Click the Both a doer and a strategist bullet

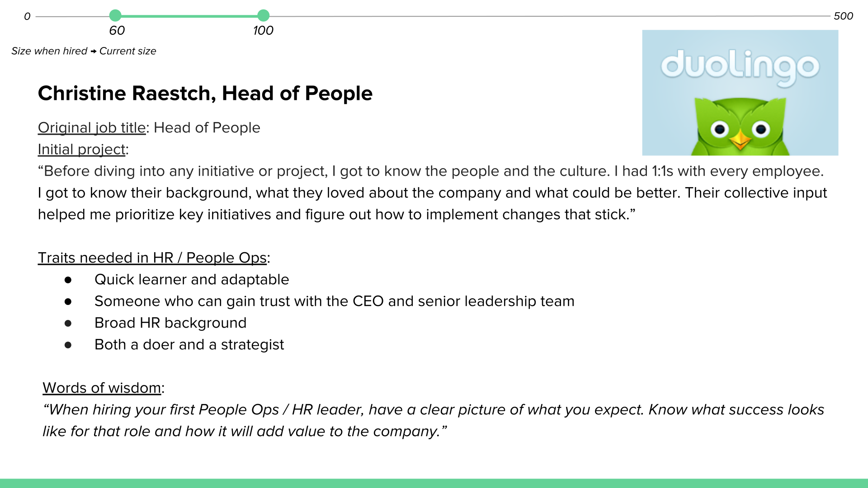pos(189,344)
